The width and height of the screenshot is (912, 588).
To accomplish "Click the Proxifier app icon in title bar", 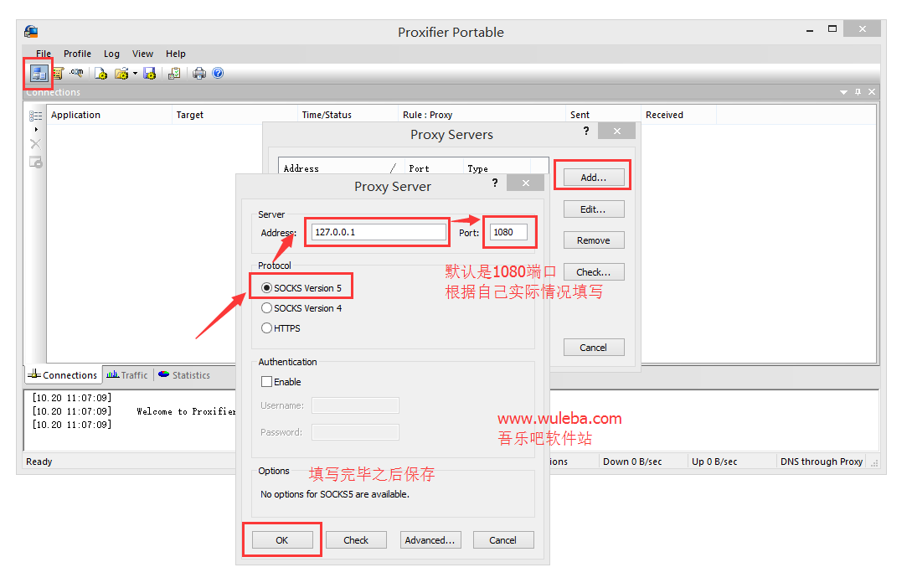I will [x=32, y=31].
